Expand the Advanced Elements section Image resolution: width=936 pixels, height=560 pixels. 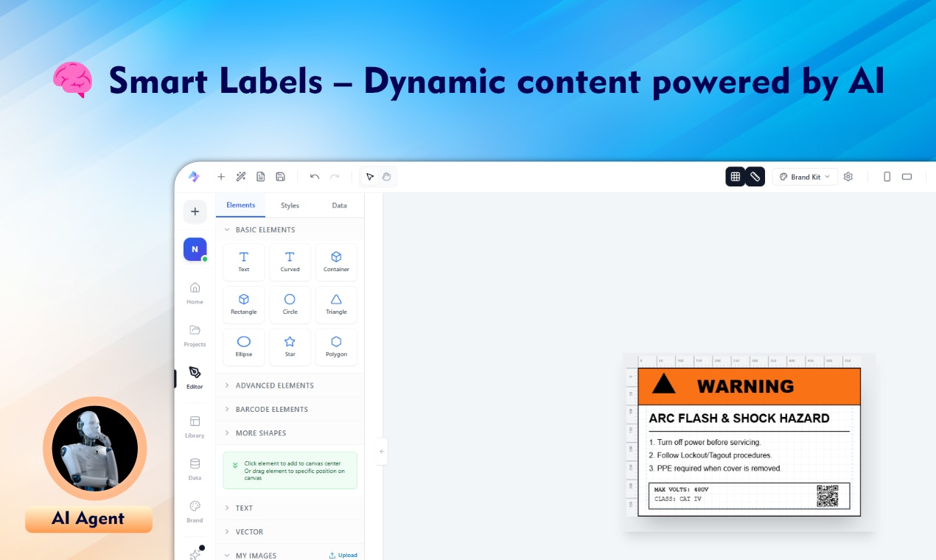(x=290, y=385)
